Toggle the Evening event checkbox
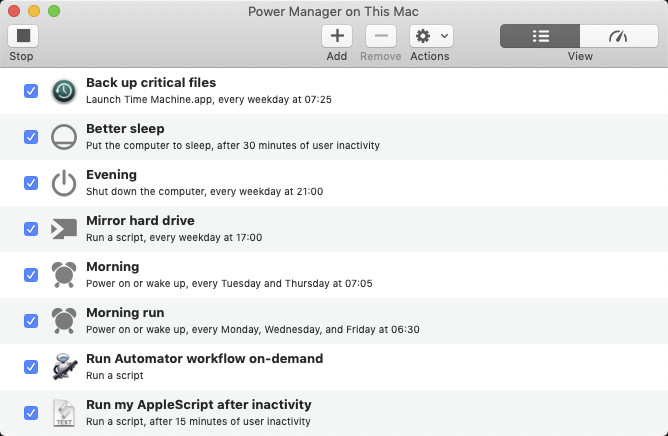The width and height of the screenshot is (668, 436). pos(31,183)
